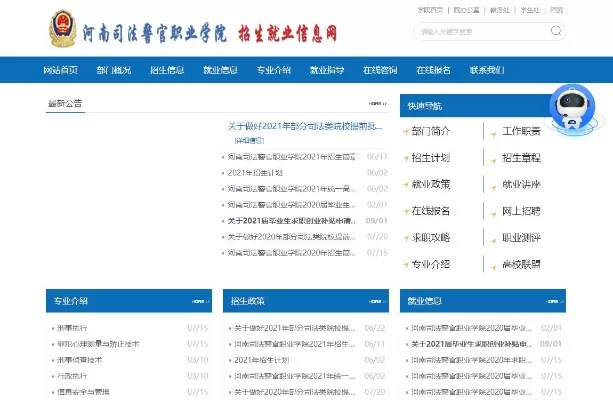
Task: Open the robot assistant chat icon
Action: (572, 108)
